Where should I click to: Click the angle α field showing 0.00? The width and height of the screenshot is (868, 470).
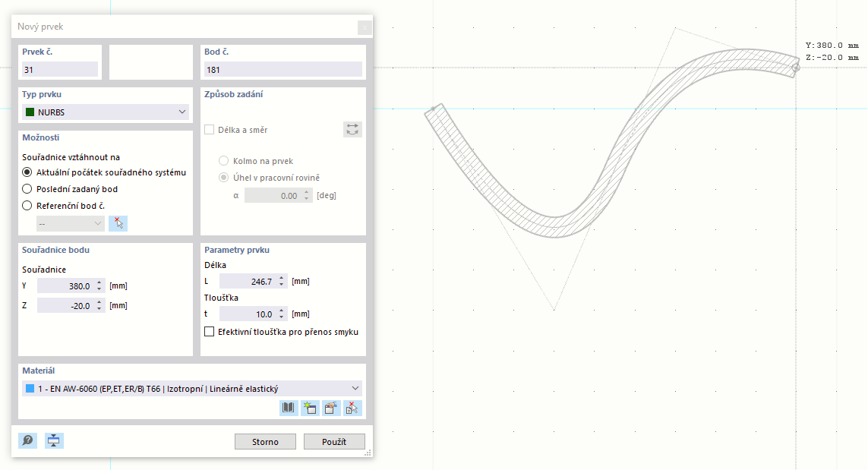pyautogui.click(x=273, y=195)
